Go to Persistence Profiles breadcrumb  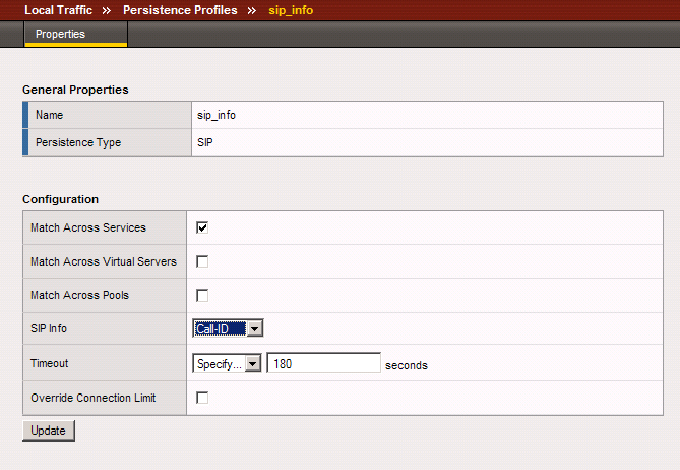(180, 10)
